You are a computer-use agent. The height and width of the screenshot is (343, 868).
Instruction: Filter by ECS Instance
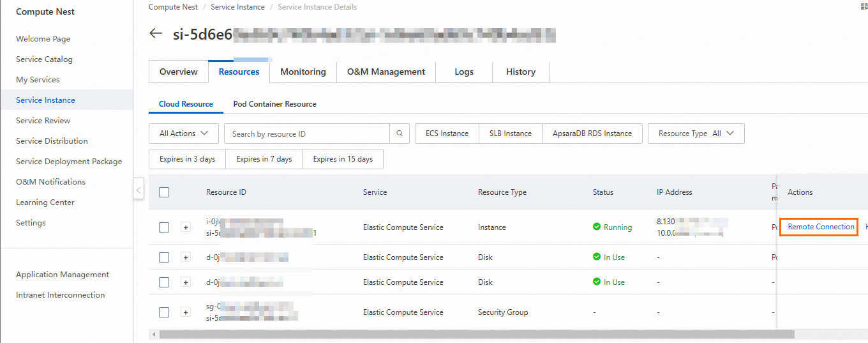(x=447, y=133)
